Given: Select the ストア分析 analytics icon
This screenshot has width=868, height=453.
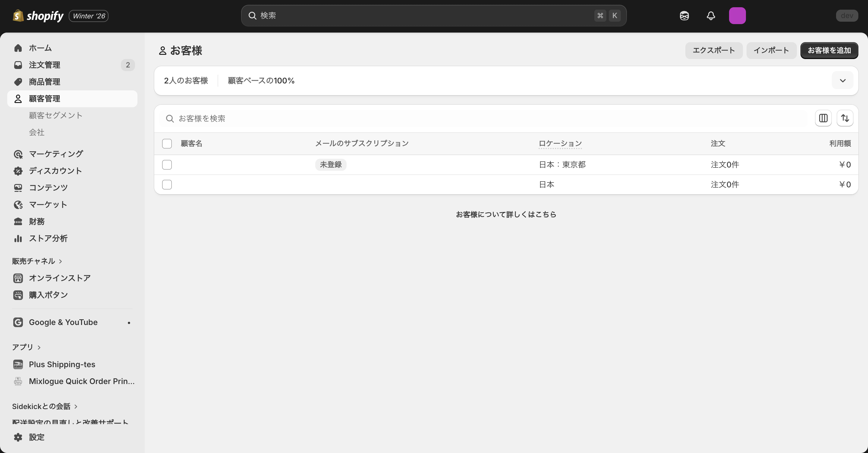Looking at the screenshot, I should point(18,239).
